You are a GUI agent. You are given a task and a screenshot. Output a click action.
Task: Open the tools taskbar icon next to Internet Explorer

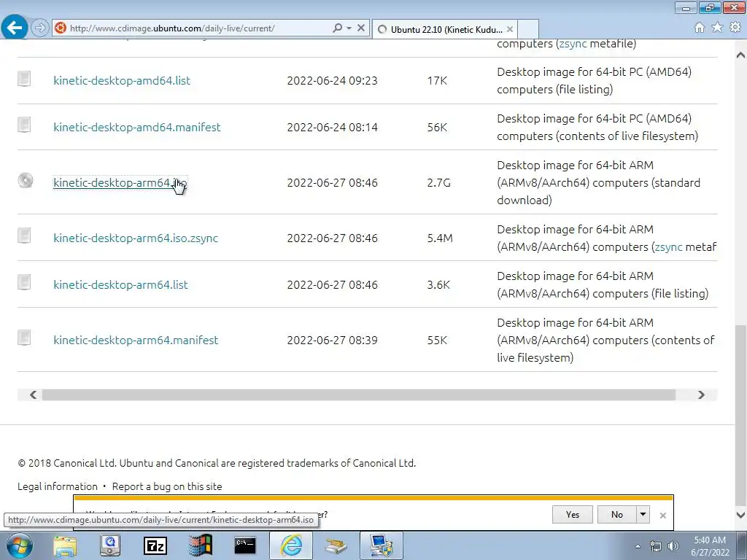pyautogui.click(x=336, y=545)
